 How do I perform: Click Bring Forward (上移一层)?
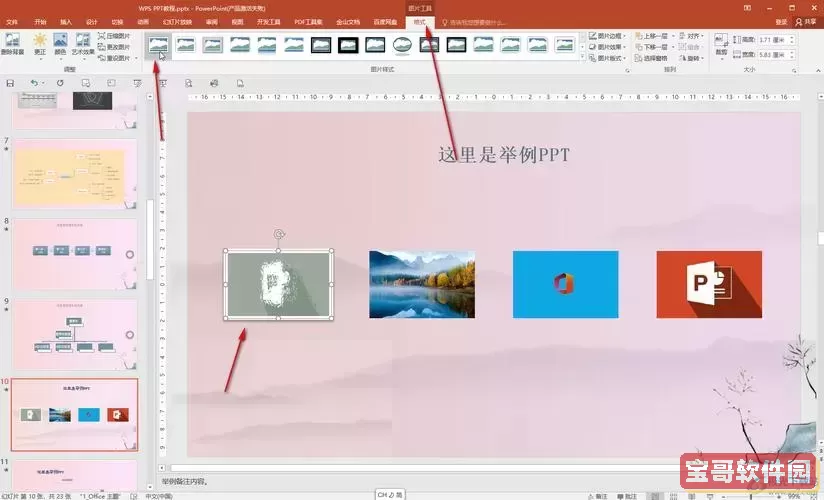tap(652, 36)
